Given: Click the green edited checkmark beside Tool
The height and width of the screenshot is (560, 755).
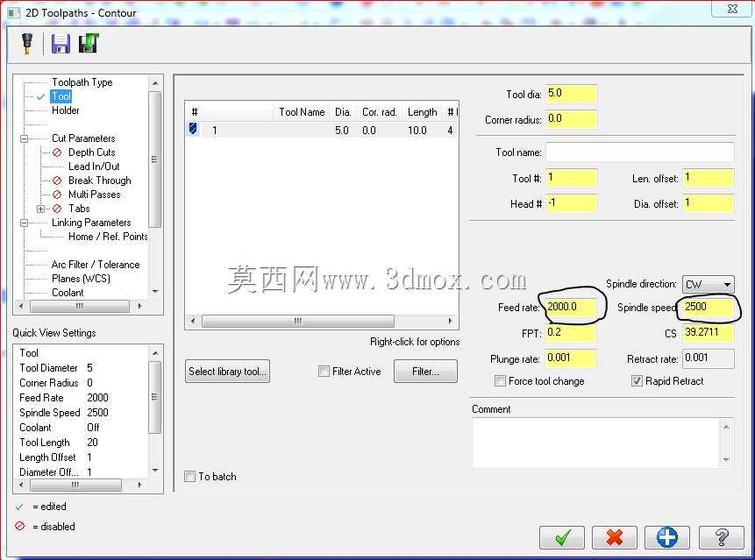Looking at the screenshot, I should [41, 96].
